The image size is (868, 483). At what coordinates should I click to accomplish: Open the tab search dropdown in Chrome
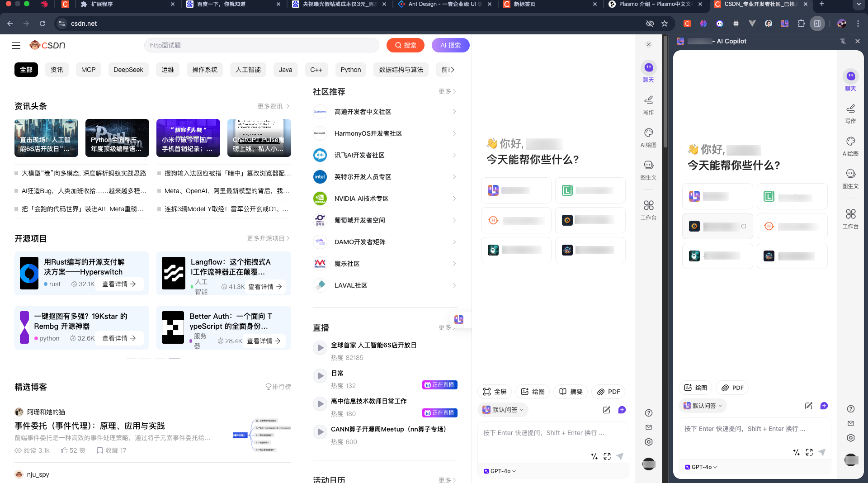click(859, 4)
